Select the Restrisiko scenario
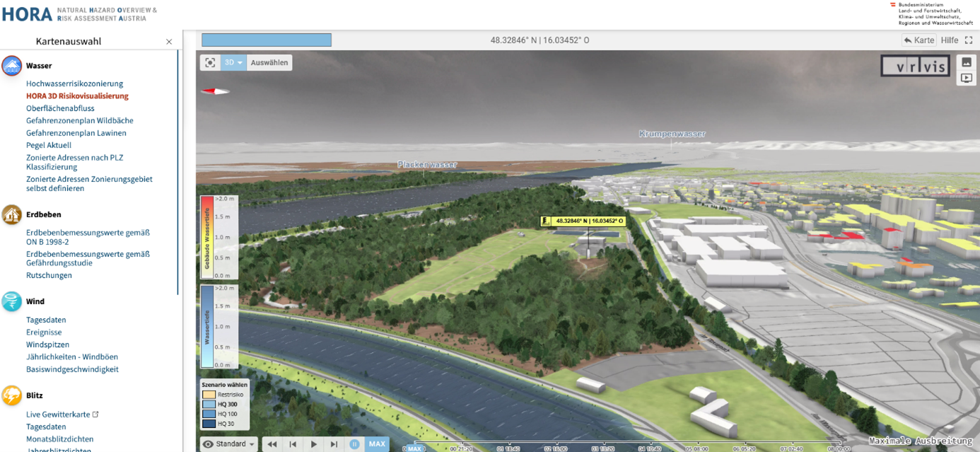Screen dimensions: 980x452 click(x=223, y=395)
